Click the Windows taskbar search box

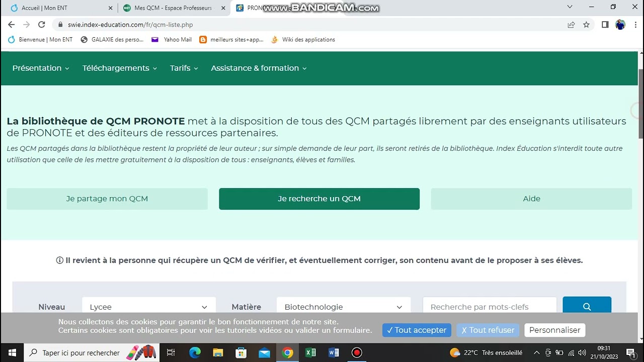point(92,352)
